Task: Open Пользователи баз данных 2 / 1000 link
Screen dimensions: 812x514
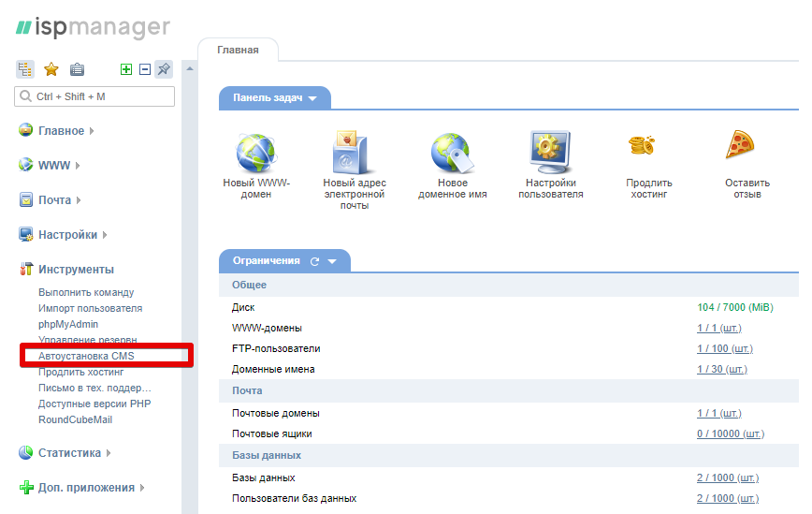Action: 728,498
